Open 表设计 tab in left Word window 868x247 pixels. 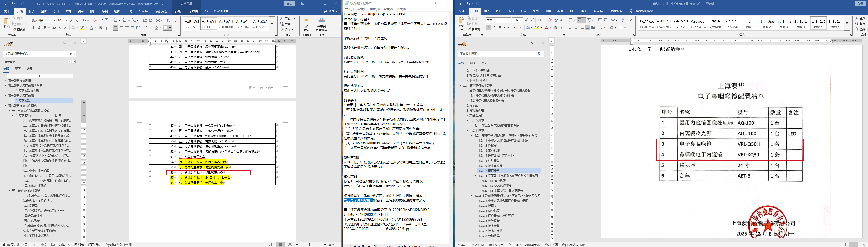click(178, 11)
